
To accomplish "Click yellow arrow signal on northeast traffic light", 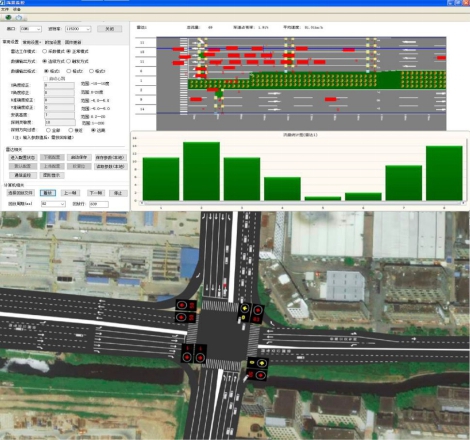I will click(245, 308).
